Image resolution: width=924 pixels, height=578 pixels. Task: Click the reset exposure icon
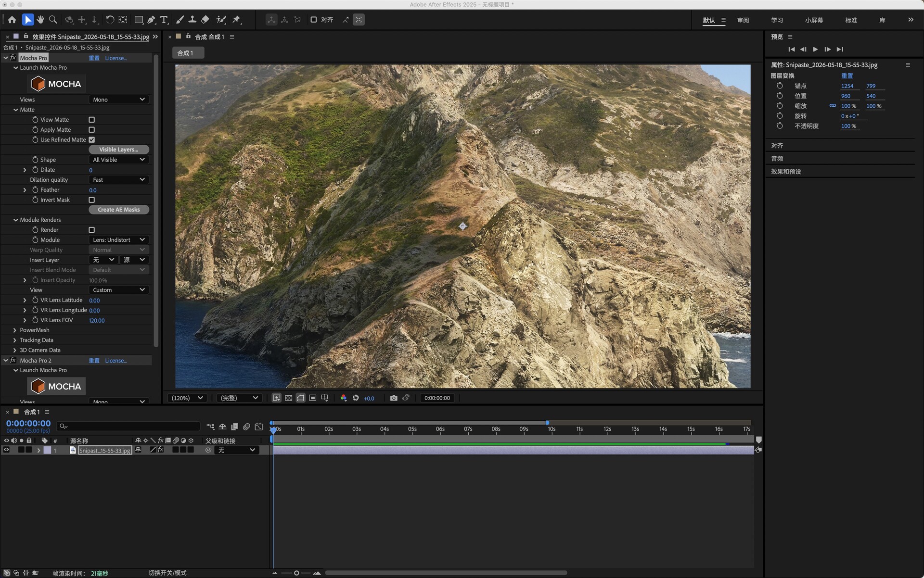(356, 398)
